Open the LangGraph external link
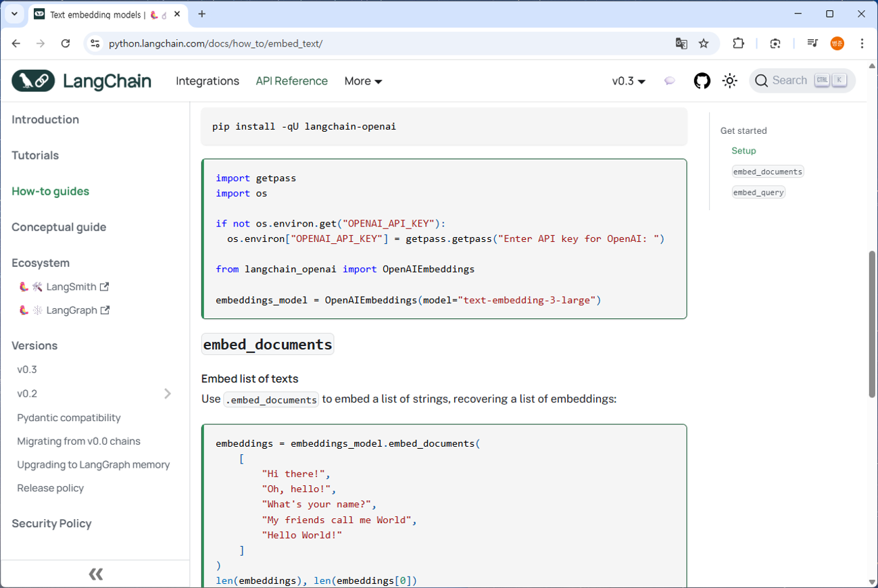The height and width of the screenshot is (588, 878). 64,310
